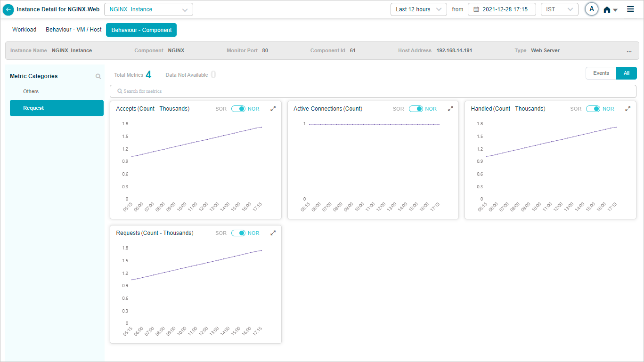Toggle SOR/NOR switch on Active Connections
644x362 pixels.
pyautogui.click(x=416, y=109)
